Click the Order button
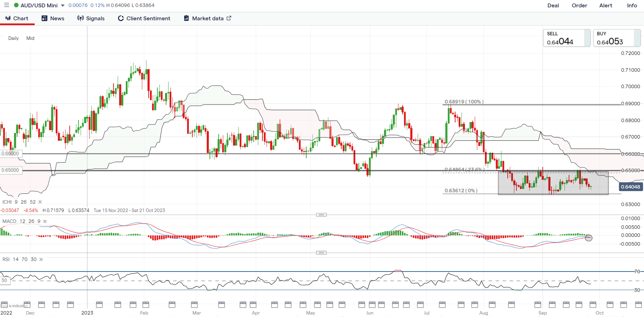Screen dimensions: 644x317 pyautogui.click(x=580, y=6)
